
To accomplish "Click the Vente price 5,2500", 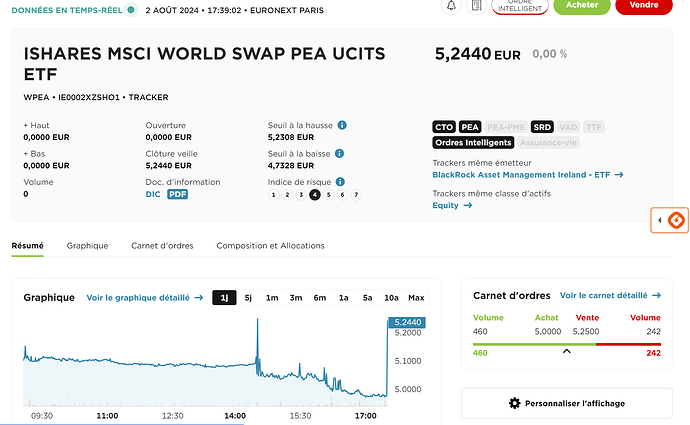I will click(586, 332).
